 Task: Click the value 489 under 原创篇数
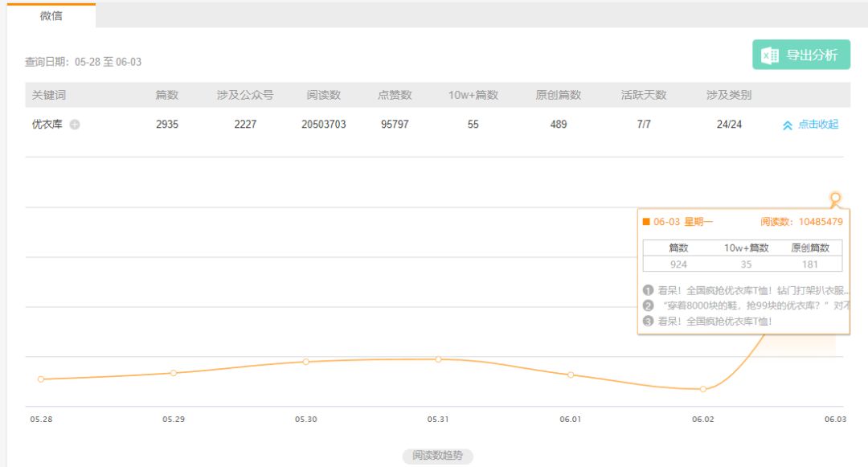pos(559,125)
